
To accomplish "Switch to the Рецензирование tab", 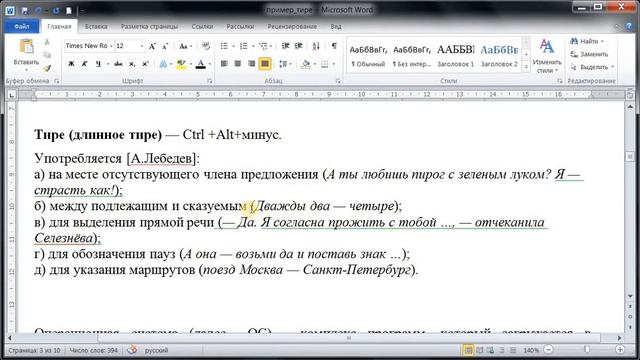I will point(292,26).
